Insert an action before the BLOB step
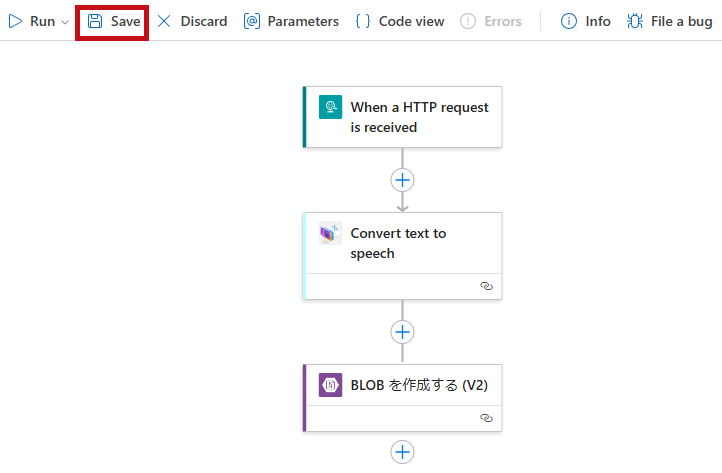The width and height of the screenshot is (722, 473). (402, 332)
